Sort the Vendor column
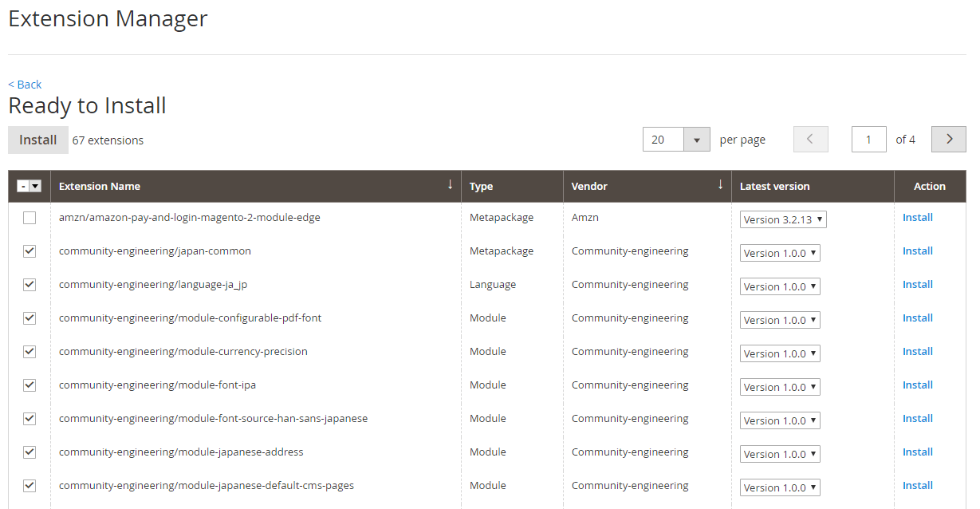Viewport: 980px width, 509px height. pyautogui.click(x=721, y=185)
